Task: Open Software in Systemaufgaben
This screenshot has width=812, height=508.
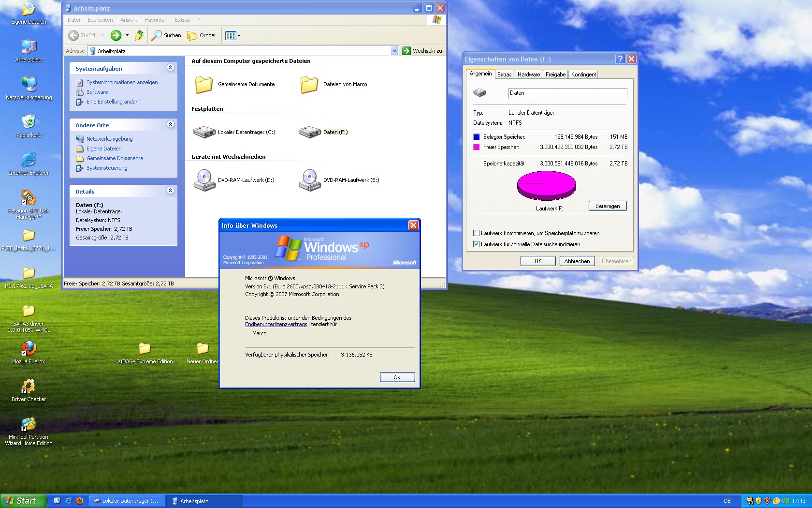Action: pyautogui.click(x=97, y=92)
